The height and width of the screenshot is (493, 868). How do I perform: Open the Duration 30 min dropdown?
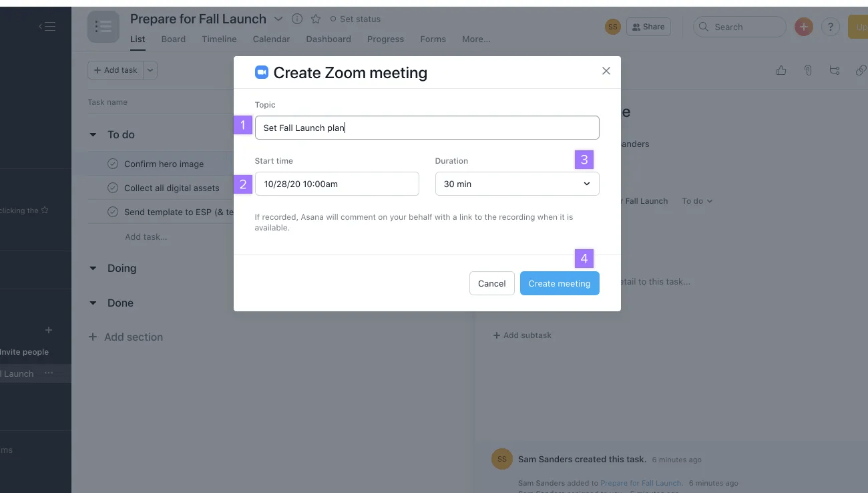point(517,184)
